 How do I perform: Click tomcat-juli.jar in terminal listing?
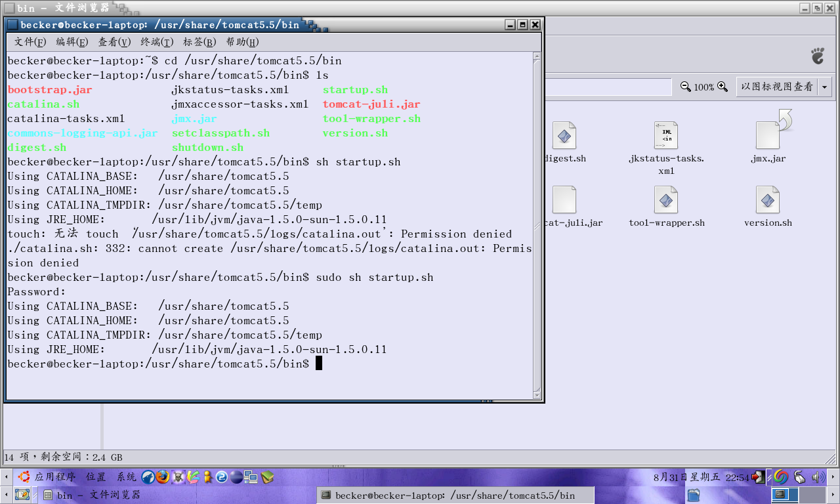tap(371, 104)
